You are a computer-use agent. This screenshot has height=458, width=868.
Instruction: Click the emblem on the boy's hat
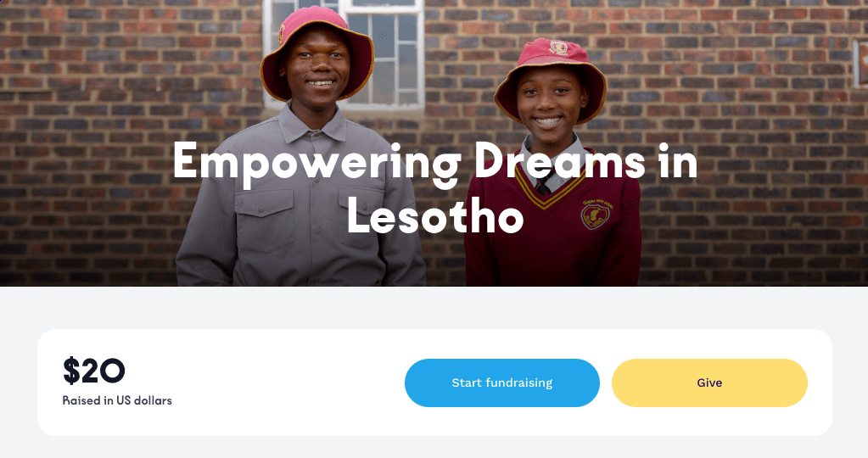click(282, 34)
